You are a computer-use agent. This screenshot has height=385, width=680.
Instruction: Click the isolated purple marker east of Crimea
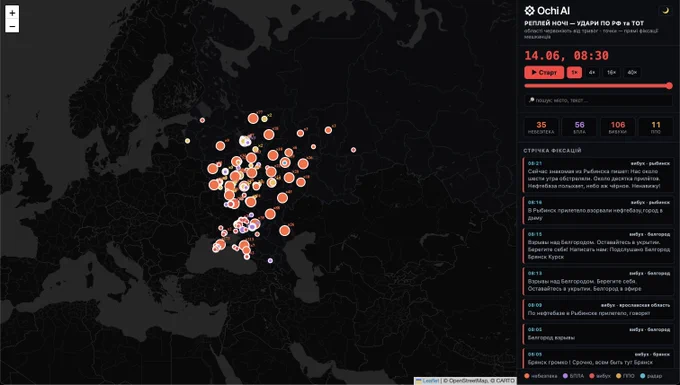click(270, 261)
